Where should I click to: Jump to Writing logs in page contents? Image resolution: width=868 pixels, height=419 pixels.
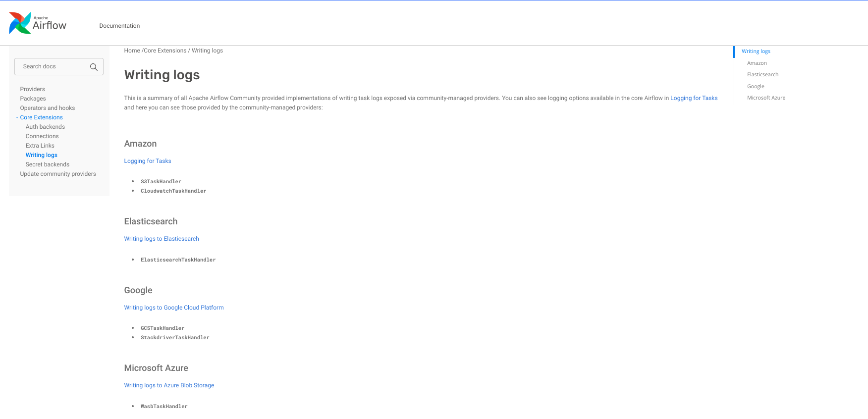point(756,52)
